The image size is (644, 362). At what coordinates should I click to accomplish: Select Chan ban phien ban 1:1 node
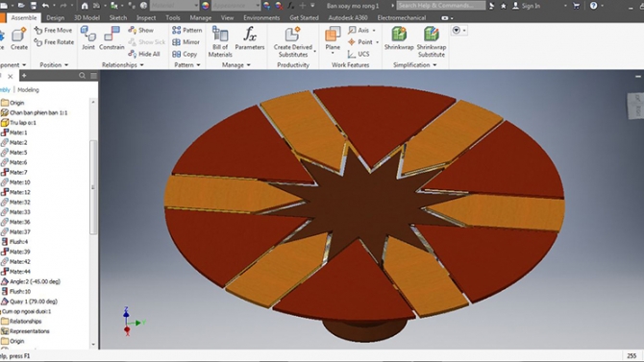[34, 112]
